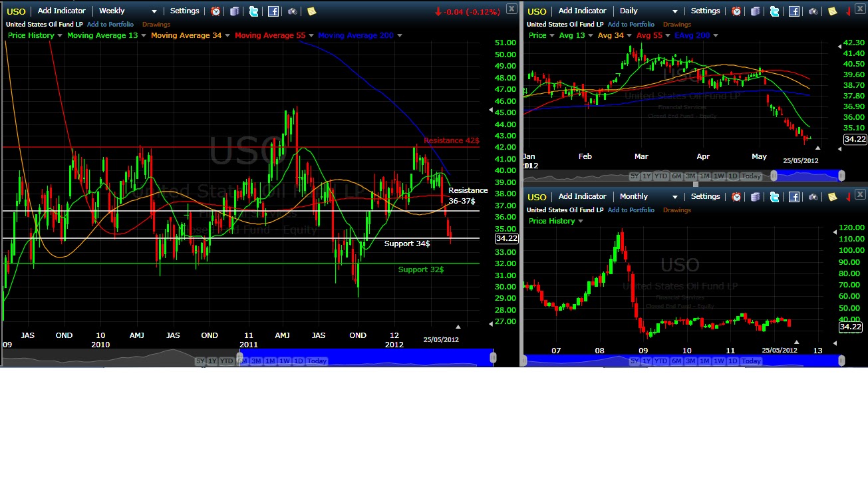This screenshot has width=868, height=487.
Task: Select 5Y range in Weekly chart
Action: click(x=200, y=361)
